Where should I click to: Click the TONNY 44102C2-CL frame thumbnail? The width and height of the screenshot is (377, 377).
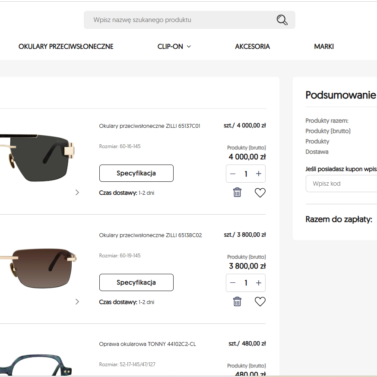pyautogui.click(x=36, y=365)
